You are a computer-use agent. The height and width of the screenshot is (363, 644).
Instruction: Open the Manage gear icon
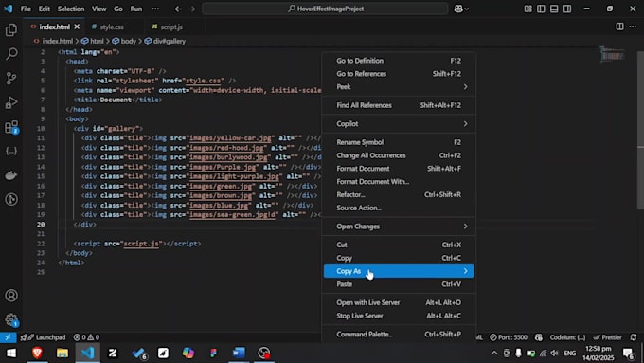coord(11,319)
